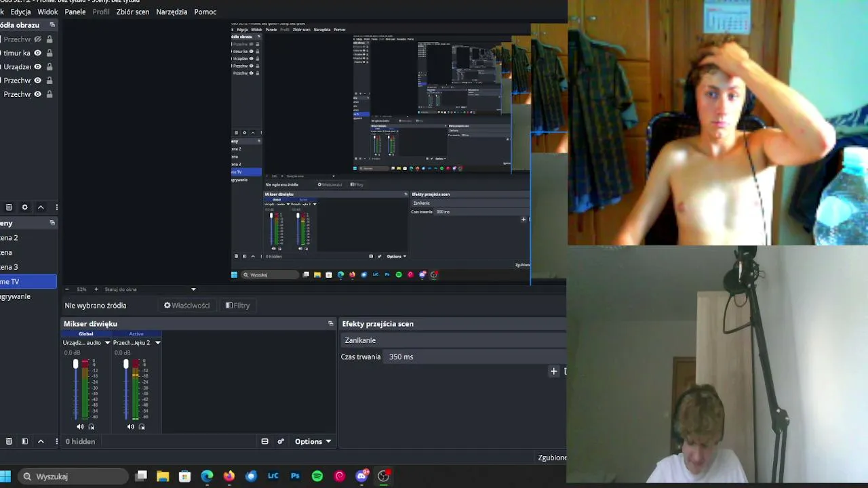
Task: Add a scene transition with the plus icon
Action: (553, 371)
